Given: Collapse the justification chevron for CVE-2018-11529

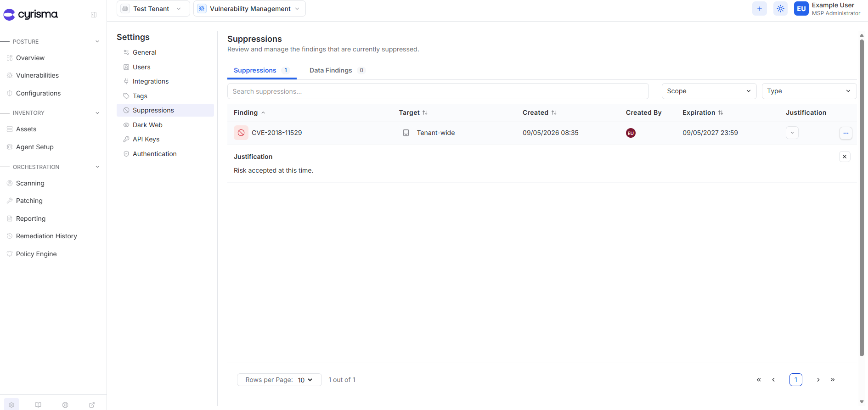Looking at the screenshot, I should [792, 133].
